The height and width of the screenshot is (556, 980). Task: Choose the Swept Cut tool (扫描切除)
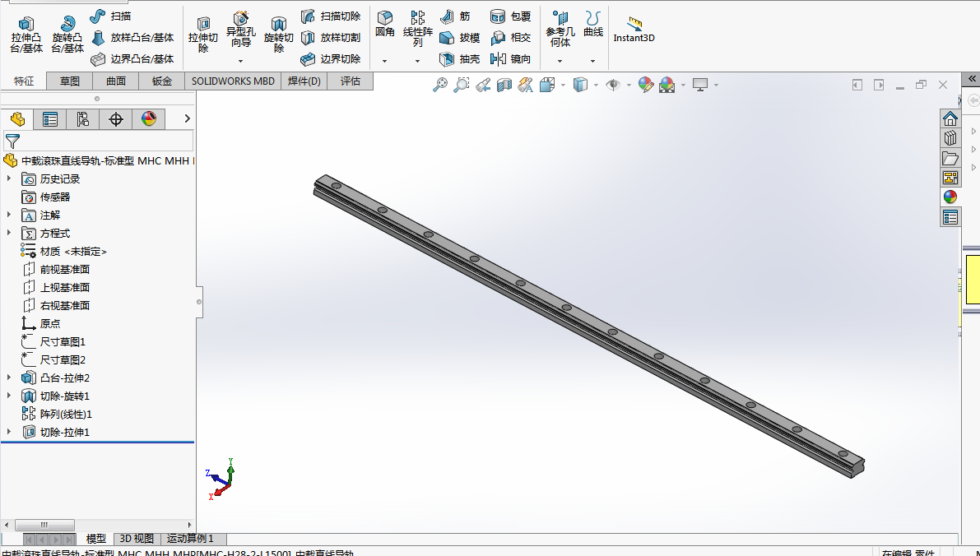pyautogui.click(x=331, y=16)
